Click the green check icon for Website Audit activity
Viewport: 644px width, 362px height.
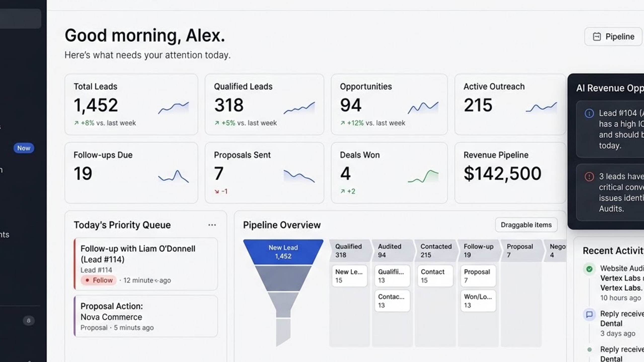click(589, 269)
